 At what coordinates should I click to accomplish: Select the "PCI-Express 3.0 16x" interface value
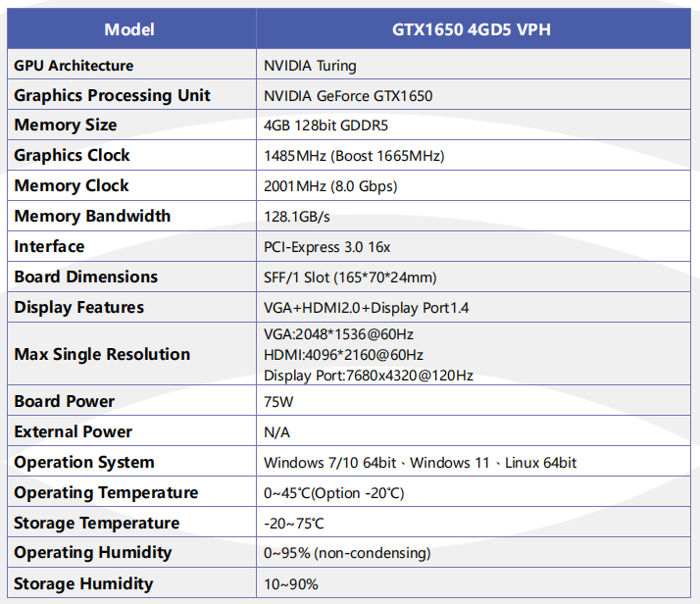[327, 247]
